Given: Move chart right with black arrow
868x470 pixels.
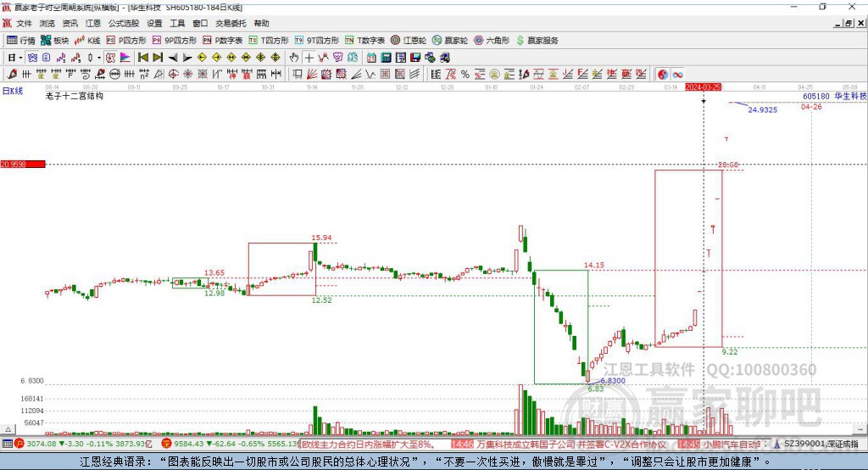Looking at the screenshot, I should click(187, 58).
